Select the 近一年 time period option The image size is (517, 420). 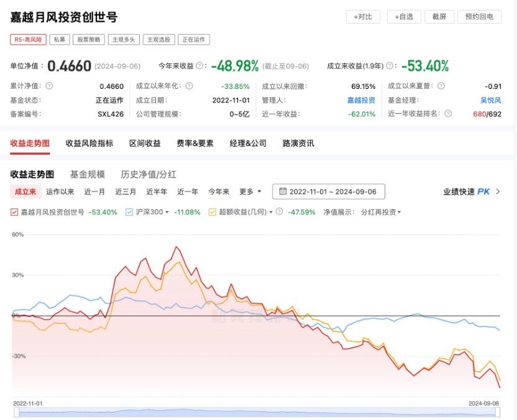[188, 191]
